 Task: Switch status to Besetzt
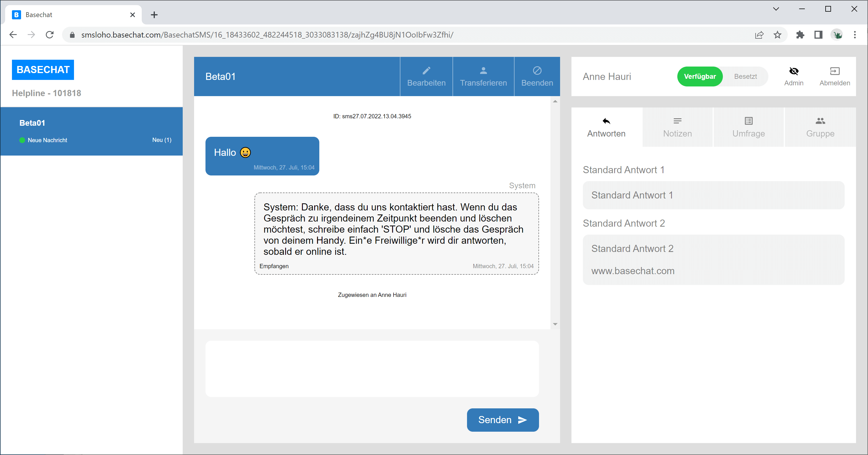pos(745,76)
